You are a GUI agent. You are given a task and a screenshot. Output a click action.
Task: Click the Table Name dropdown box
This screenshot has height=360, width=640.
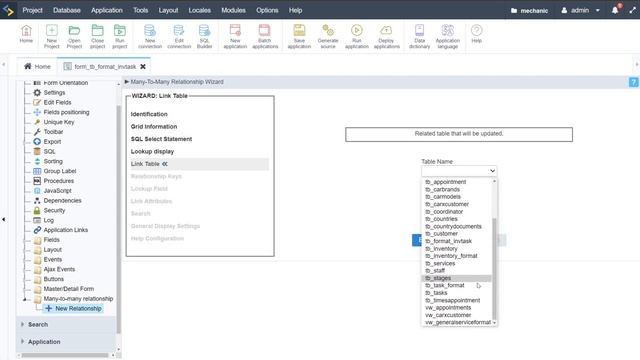point(459,171)
